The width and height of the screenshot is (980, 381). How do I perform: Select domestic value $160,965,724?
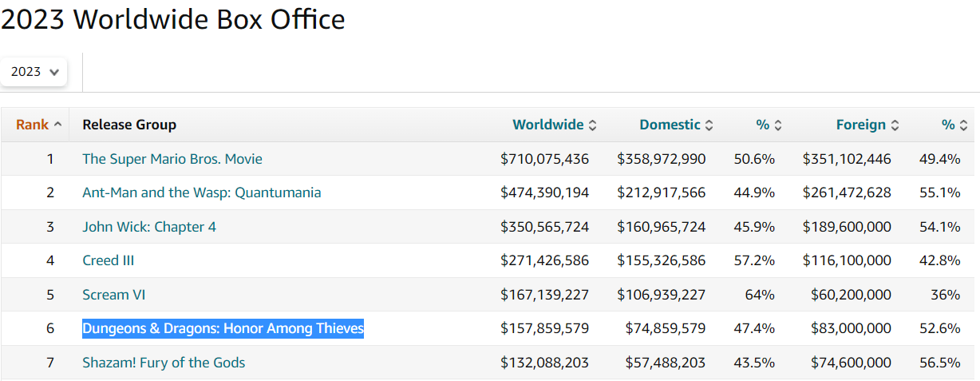(x=662, y=227)
